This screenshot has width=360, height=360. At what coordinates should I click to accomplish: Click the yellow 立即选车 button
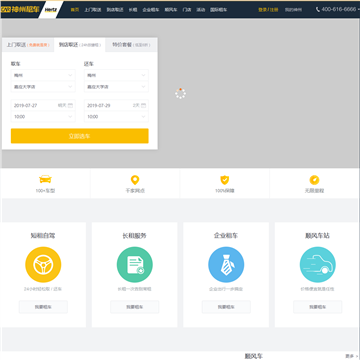click(80, 136)
